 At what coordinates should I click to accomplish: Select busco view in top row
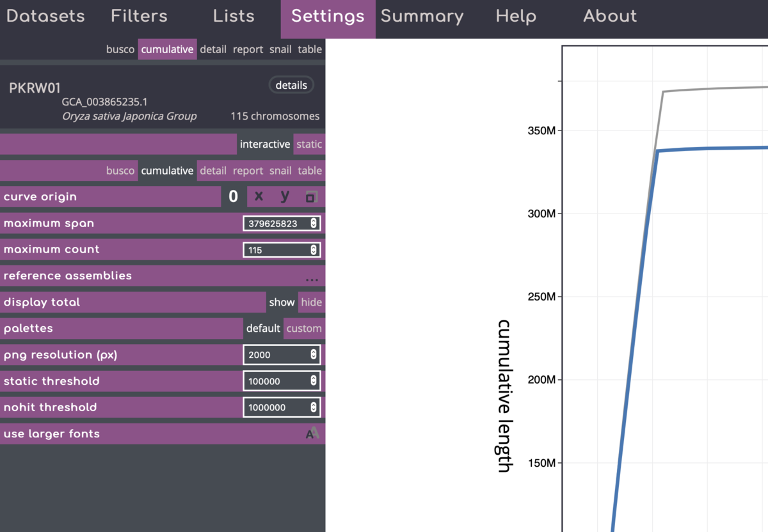(x=120, y=49)
